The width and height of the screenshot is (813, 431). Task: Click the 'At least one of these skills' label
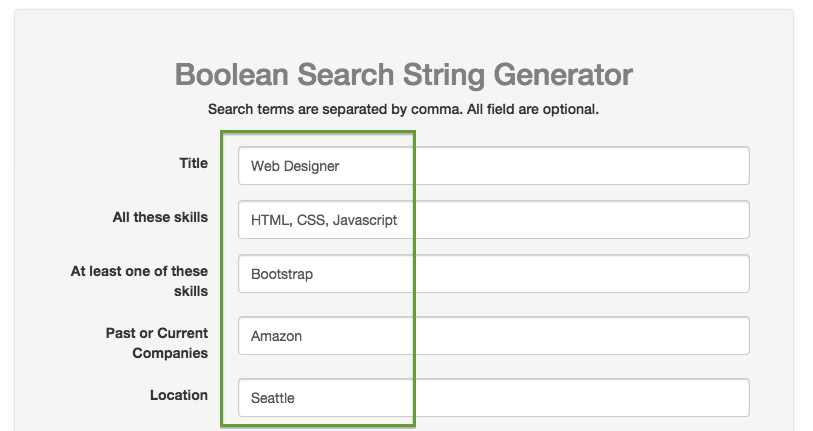tap(139, 281)
